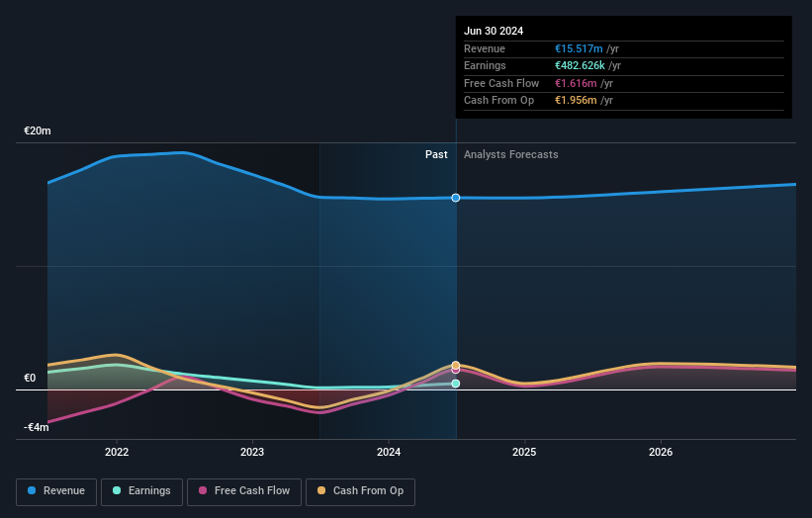Select the 2025 x-axis label
This screenshot has height=518, width=812.
[524, 452]
